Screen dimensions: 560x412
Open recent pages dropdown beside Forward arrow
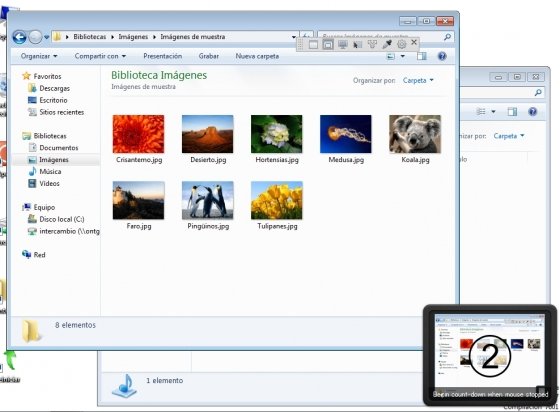click(x=46, y=37)
